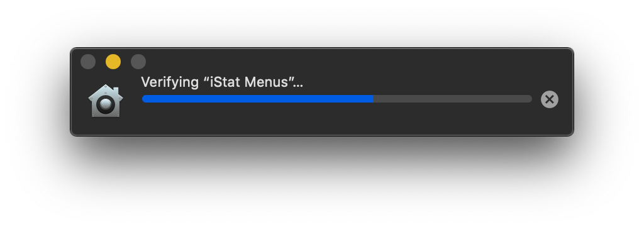
Task: Click the starting end of the progress bar
Action: point(145,99)
